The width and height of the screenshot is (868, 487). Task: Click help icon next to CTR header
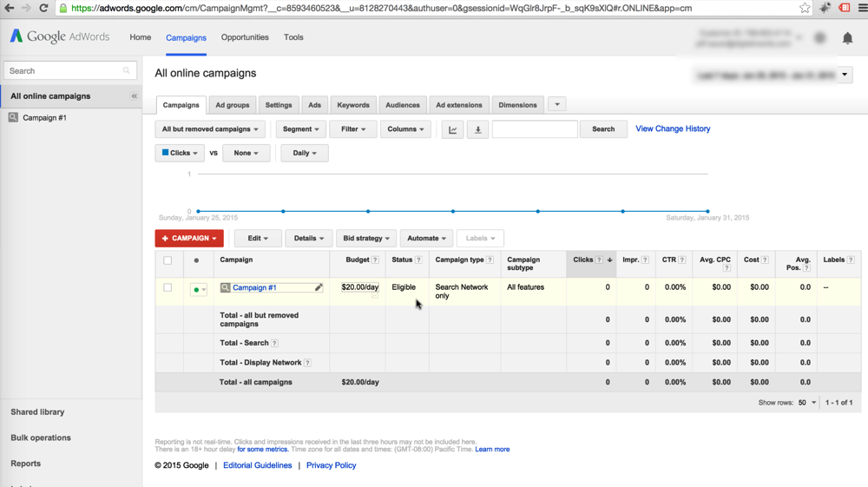click(x=682, y=260)
